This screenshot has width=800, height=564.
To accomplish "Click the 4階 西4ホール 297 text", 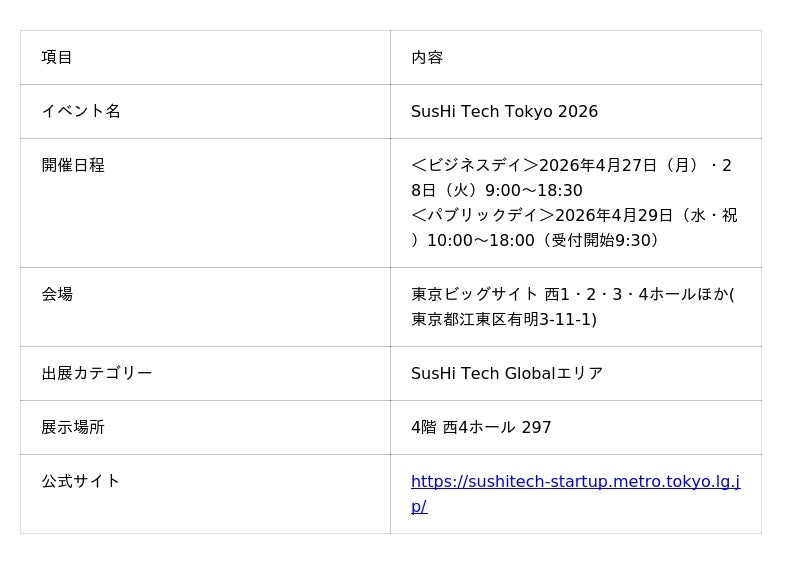I will 481,427.
